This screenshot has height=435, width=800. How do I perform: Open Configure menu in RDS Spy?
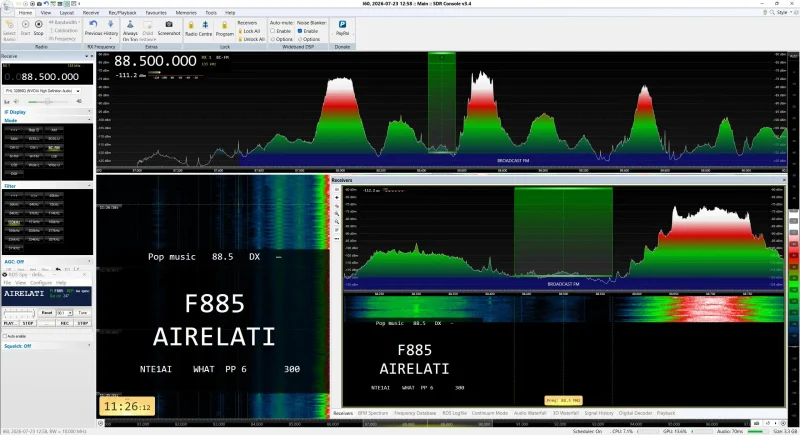(41, 283)
